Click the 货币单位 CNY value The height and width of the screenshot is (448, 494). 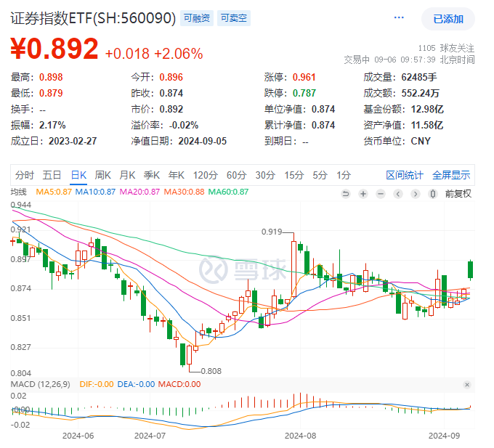pos(421,141)
